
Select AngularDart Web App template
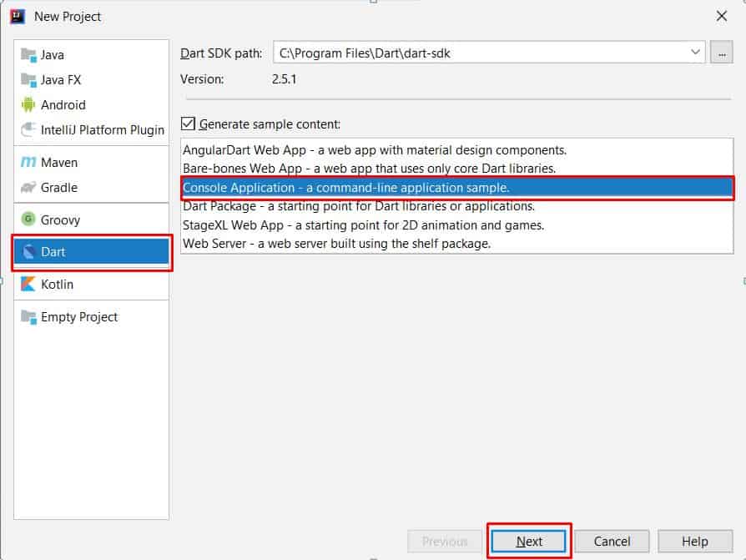(x=456, y=150)
